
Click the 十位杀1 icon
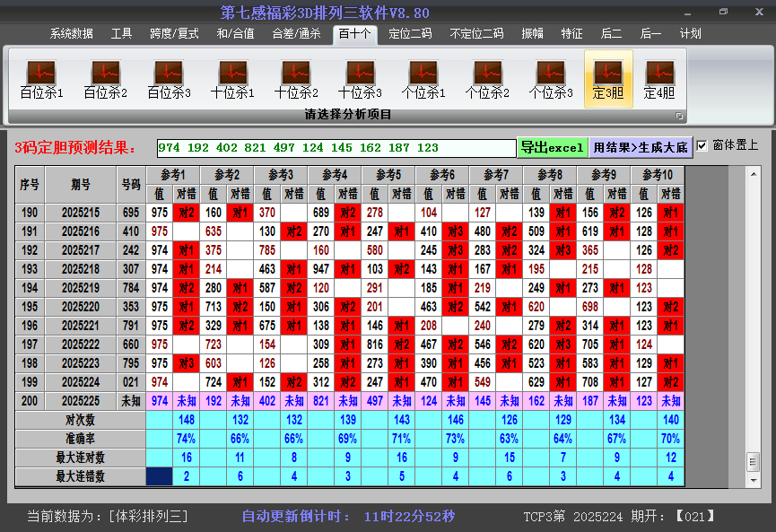pyautogui.click(x=232, y=80)
